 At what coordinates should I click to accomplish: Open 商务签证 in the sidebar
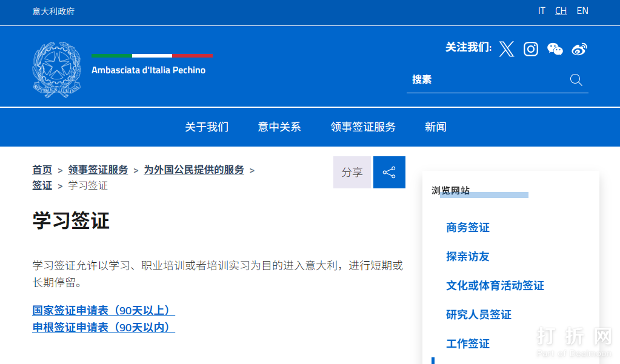tap(467, 228)
